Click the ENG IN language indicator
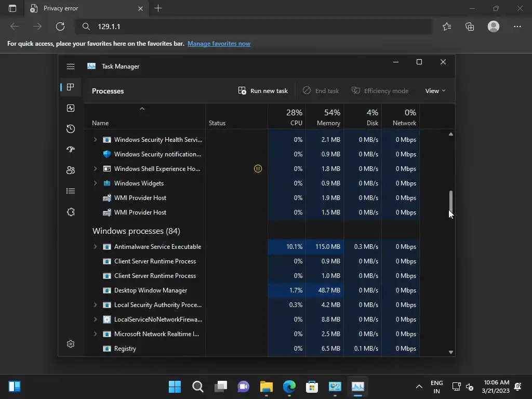532x399 pixels. click(436, 387)
